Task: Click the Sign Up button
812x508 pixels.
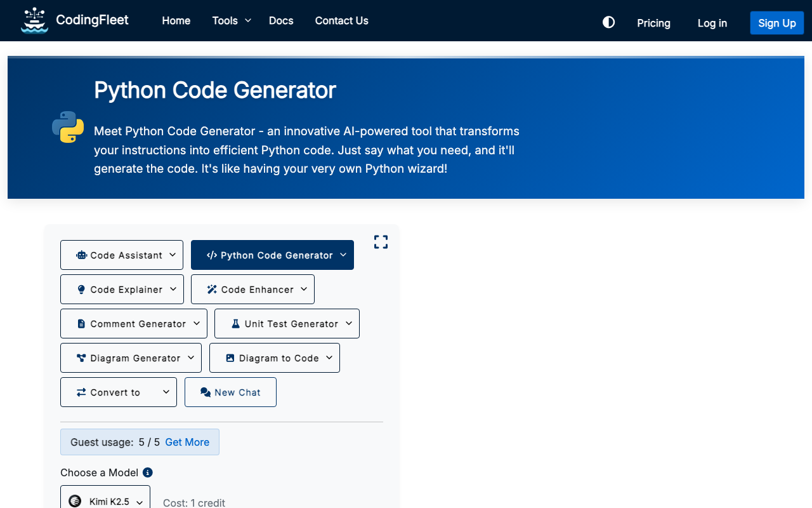Action: pos(776,23)
